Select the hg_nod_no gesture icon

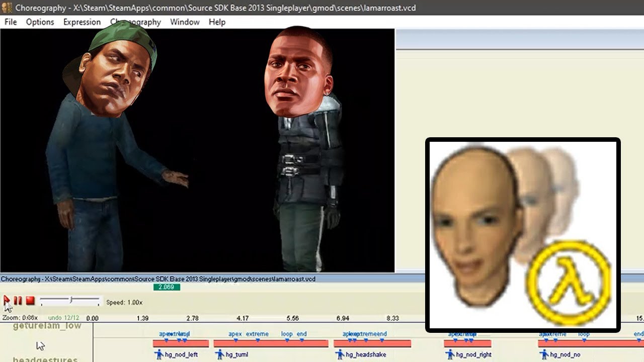[x=544, y=354]
